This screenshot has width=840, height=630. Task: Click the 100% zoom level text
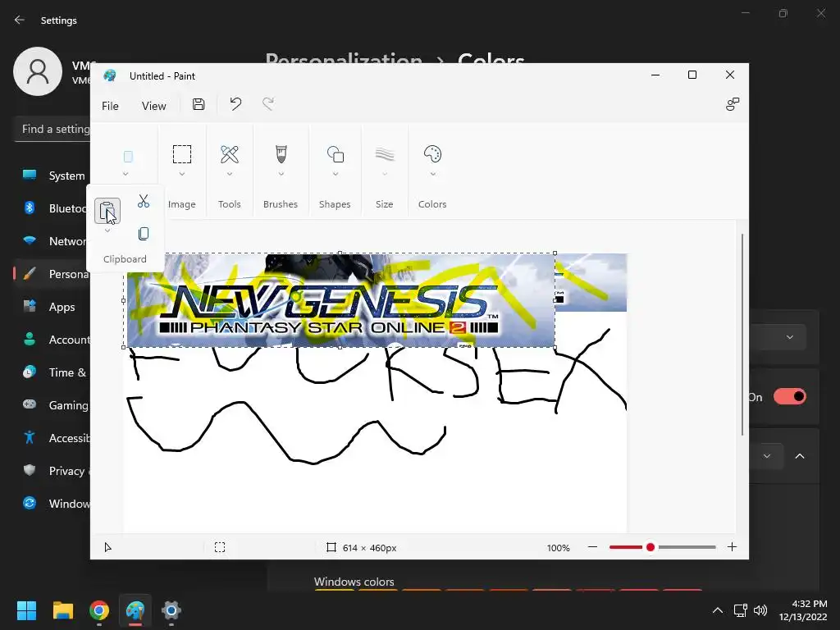558,548
